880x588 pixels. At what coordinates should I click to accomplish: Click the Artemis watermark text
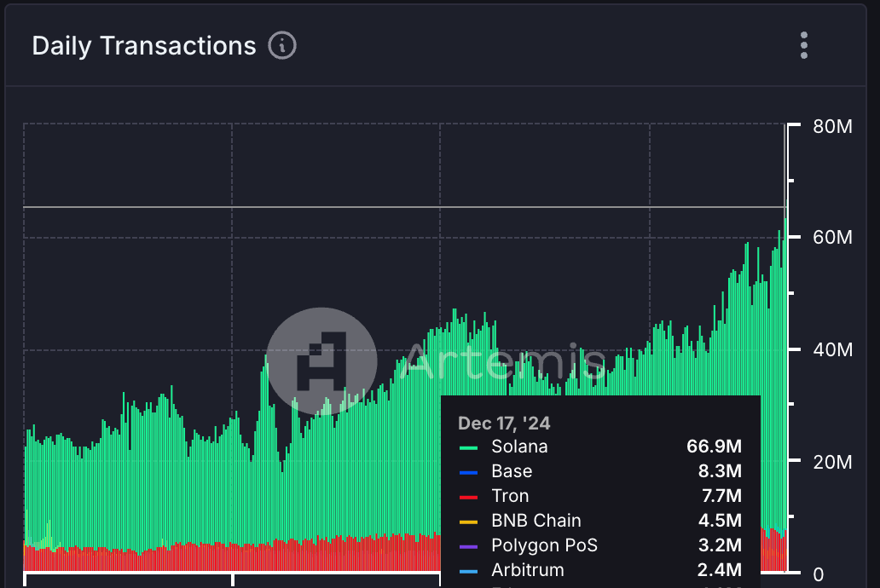503,362
